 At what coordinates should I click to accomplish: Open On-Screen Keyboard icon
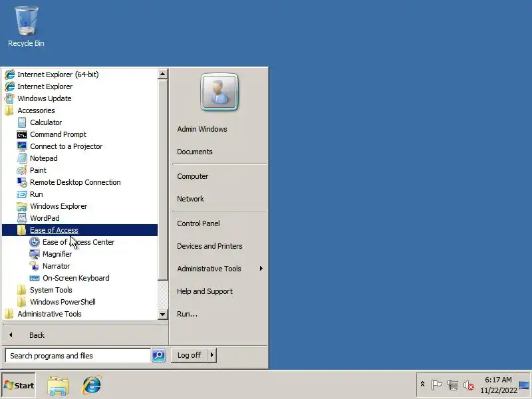pos(35,278)
